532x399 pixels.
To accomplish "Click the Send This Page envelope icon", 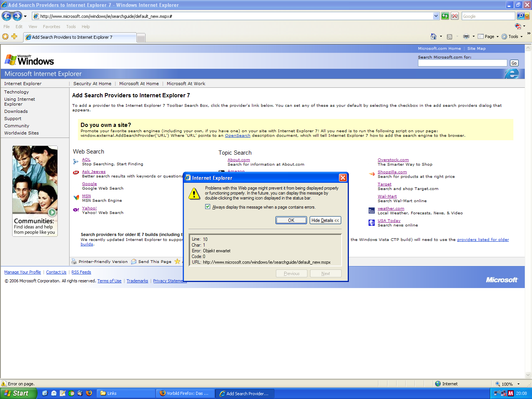I will pyautogui.click(x=134, y=261).
